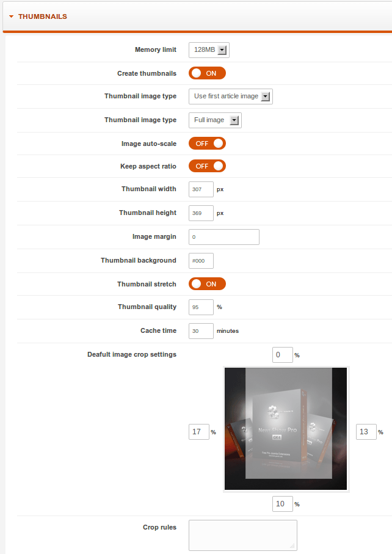
Task: Click the Thumbnail background color field
Action: 201,261
